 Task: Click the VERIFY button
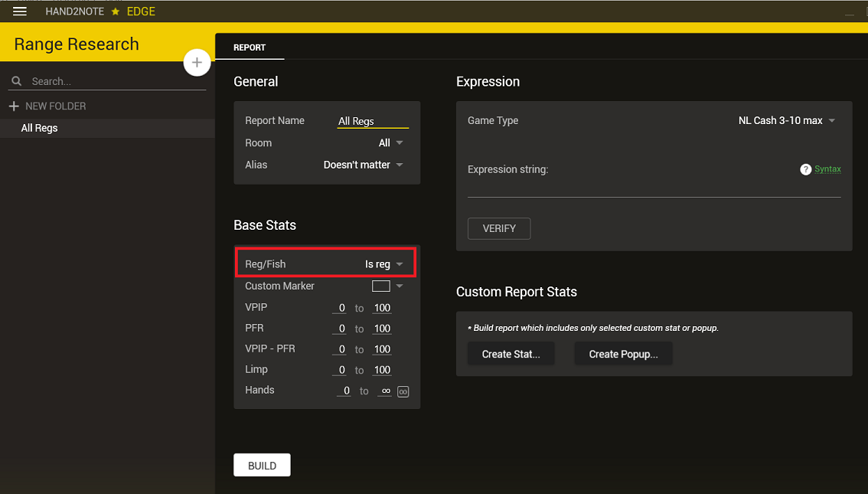pyautogui.click(x=499, y=229)
